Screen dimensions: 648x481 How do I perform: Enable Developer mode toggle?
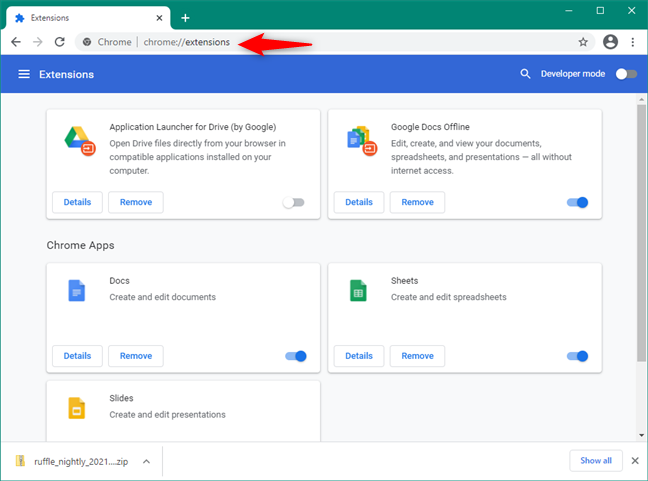tap(626, 74)
